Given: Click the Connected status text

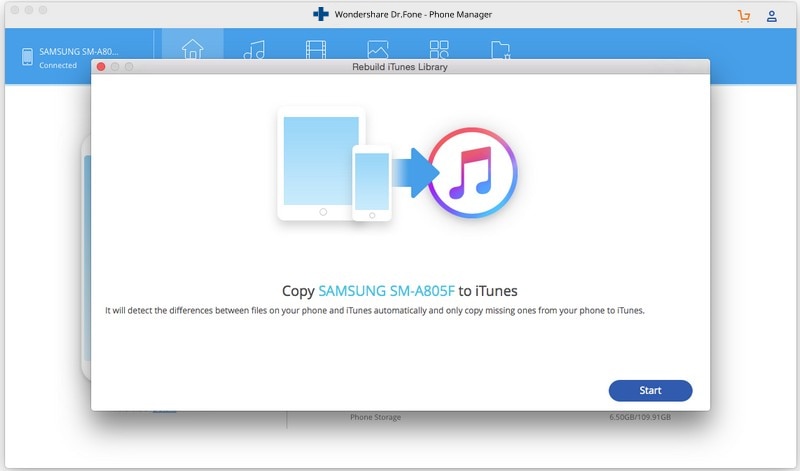Looking at the screenshot, I should [x=58, y=65].
